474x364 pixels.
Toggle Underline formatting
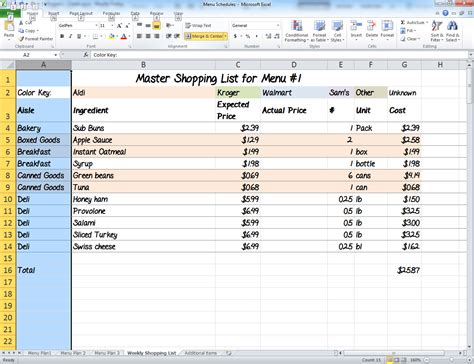coord(79,36)
